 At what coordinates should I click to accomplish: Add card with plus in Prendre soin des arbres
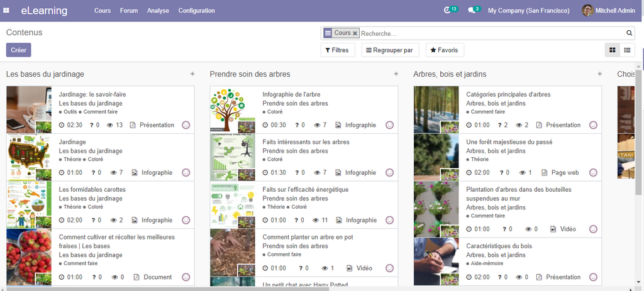pos(396,74)
